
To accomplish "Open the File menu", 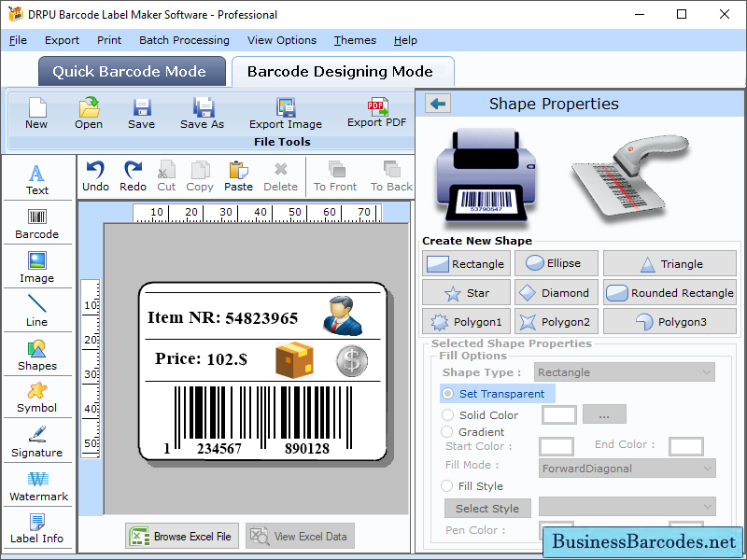I will (18, 40).
